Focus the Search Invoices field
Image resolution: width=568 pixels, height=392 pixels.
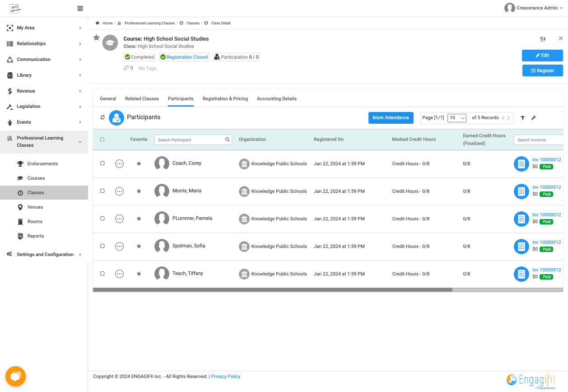[538, 140]
